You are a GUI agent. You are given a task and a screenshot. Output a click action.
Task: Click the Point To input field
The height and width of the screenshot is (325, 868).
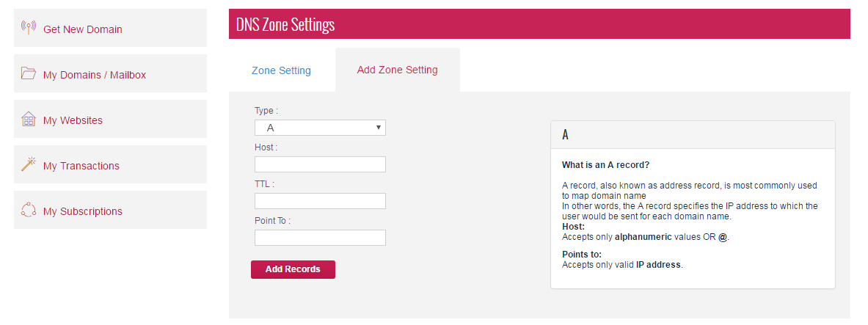[320, 238]
